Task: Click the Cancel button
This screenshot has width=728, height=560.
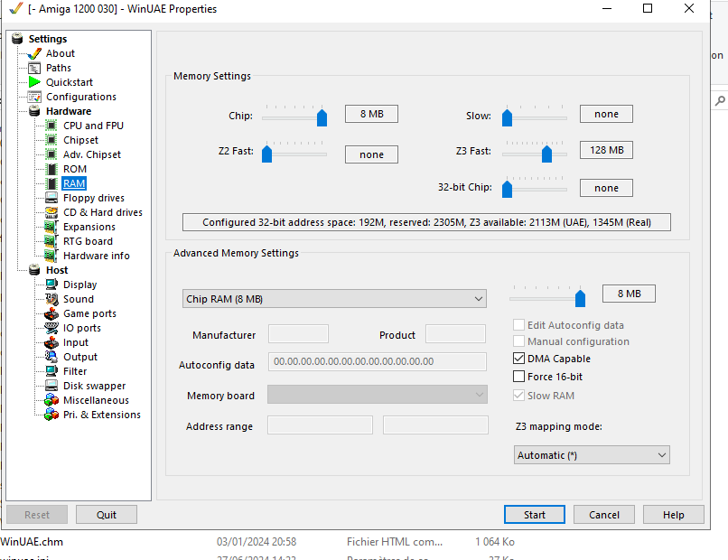Action: pyautogui.click(x=603, y=515)
